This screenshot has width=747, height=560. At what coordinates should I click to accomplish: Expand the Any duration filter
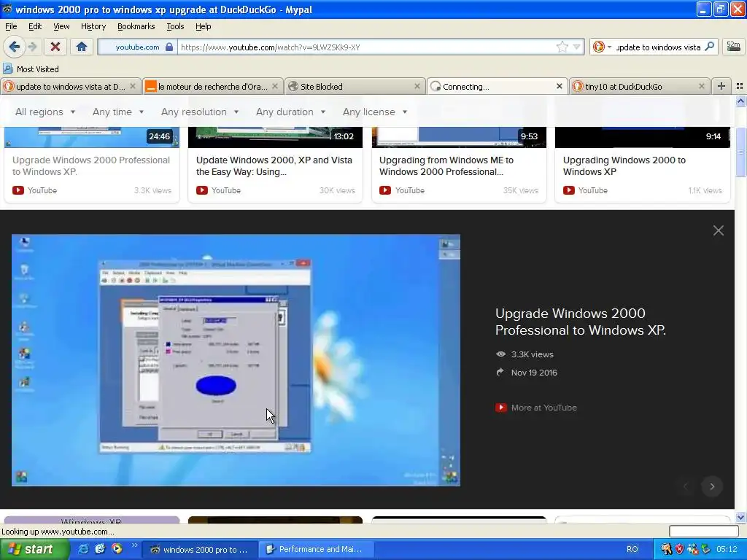pos(290,112)
